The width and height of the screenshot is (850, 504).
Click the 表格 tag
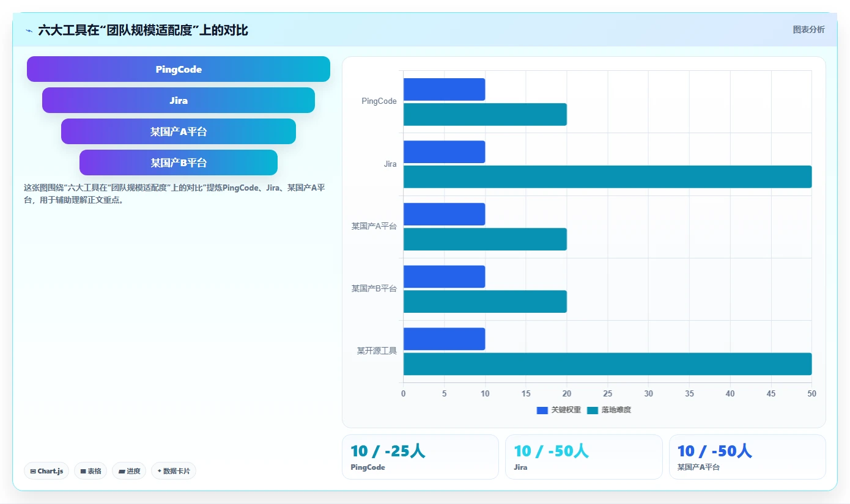tap(91, 471)
